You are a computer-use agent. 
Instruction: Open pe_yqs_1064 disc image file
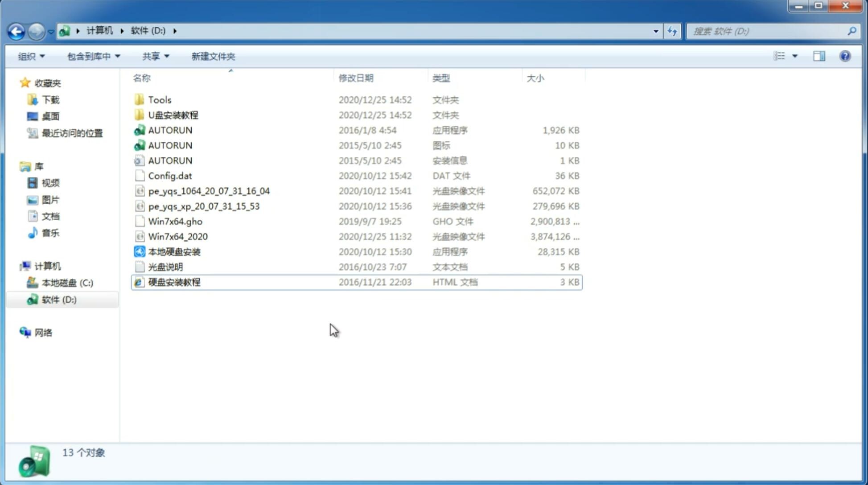pyautogui.click(x=209, y=191)
